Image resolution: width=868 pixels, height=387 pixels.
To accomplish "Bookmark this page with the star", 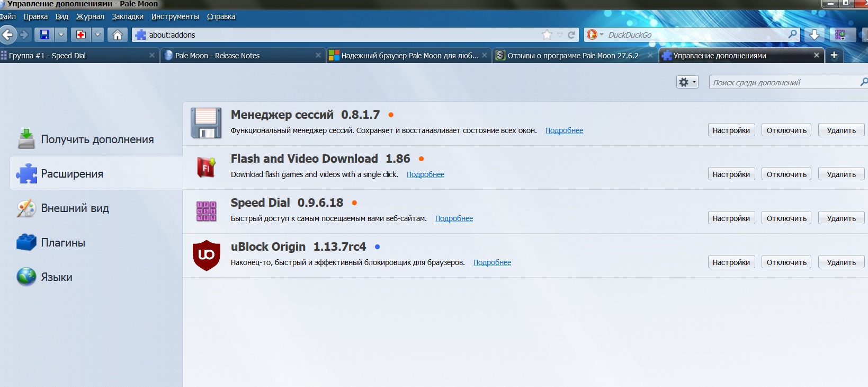I will pos(547,35).
